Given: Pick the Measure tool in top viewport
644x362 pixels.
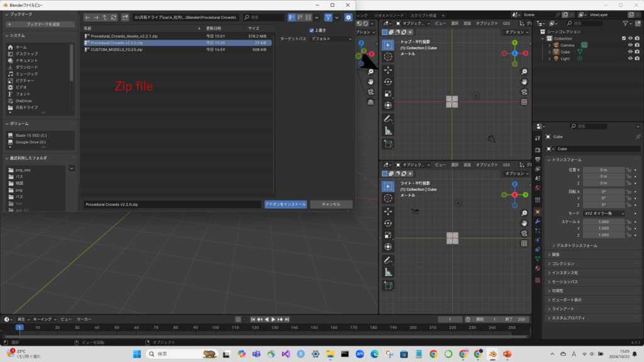Looking at the screenshot, I should point(388,131).
